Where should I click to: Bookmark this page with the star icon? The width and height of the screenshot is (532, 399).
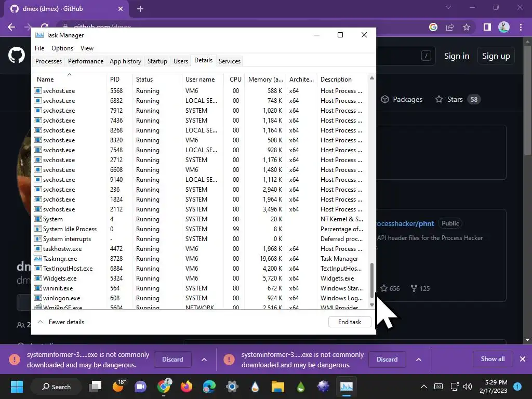coord(467,27)
